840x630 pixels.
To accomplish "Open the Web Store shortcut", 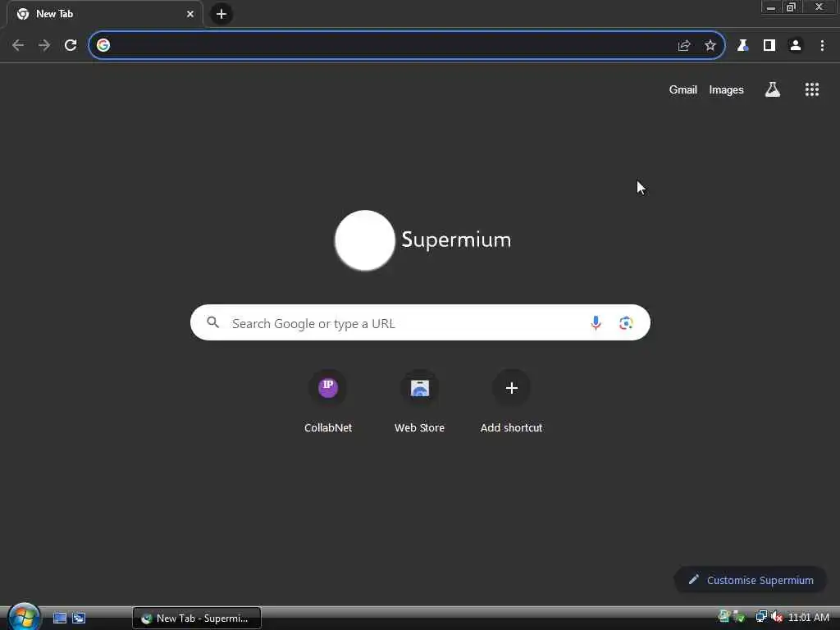I will click(419, 401).
